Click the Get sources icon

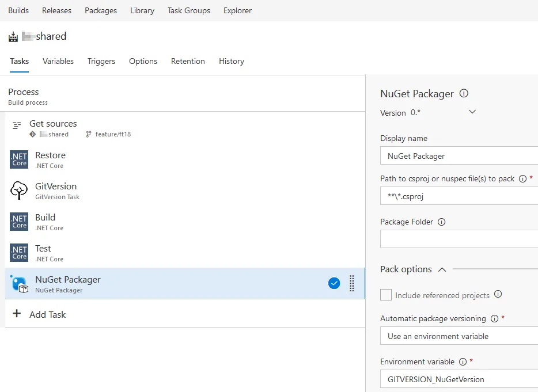coord(17,125)
